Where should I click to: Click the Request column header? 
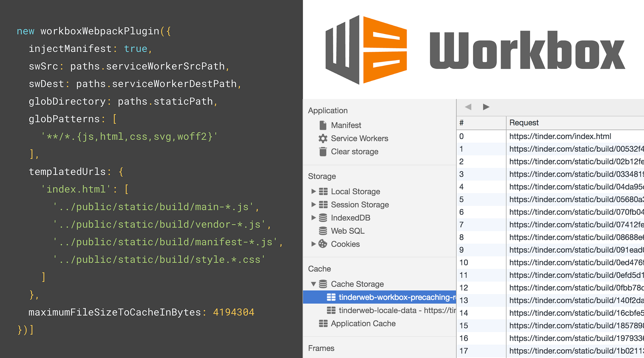tap(524, 123)
